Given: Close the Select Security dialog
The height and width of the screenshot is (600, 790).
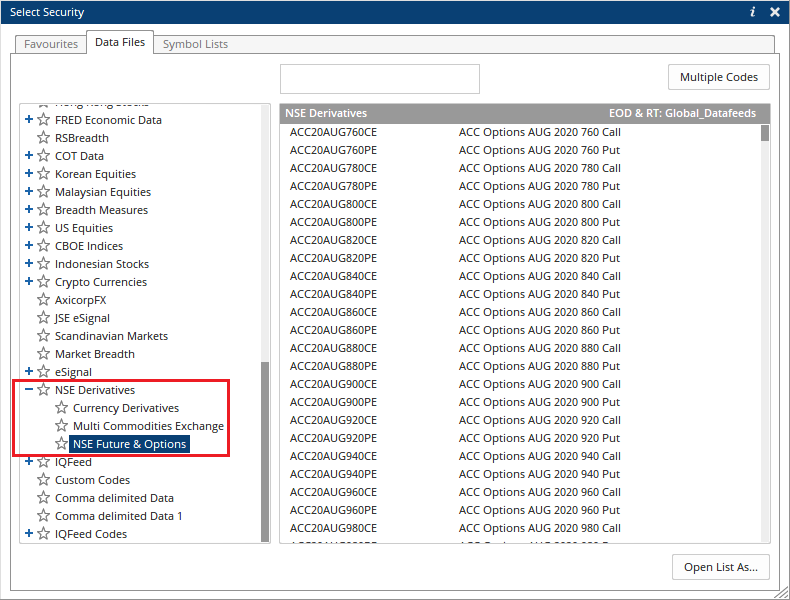Looking at the screenshot, I should coord(775,12).
